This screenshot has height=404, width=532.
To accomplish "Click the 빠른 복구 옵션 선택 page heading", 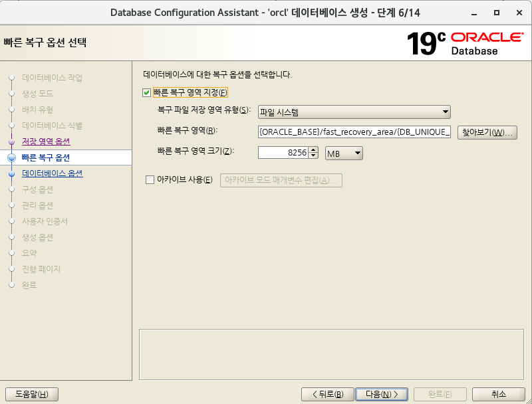I will click(45, 43).
